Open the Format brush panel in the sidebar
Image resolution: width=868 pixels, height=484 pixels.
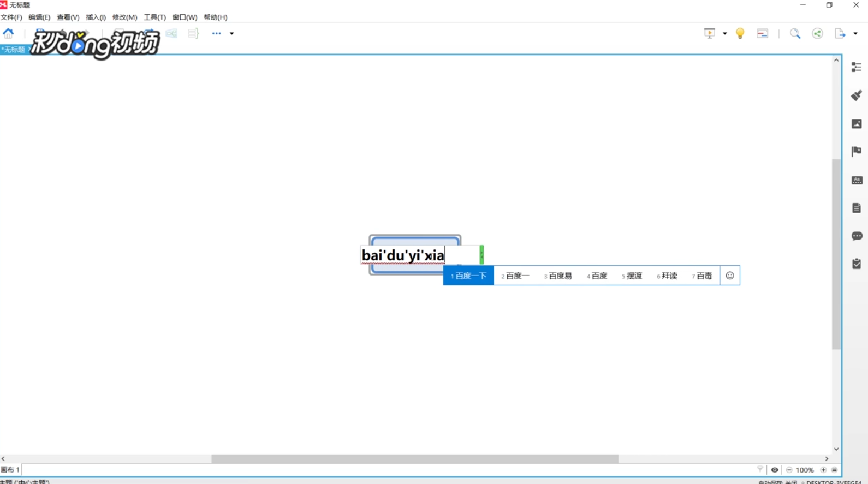click(x=857, y=95)
